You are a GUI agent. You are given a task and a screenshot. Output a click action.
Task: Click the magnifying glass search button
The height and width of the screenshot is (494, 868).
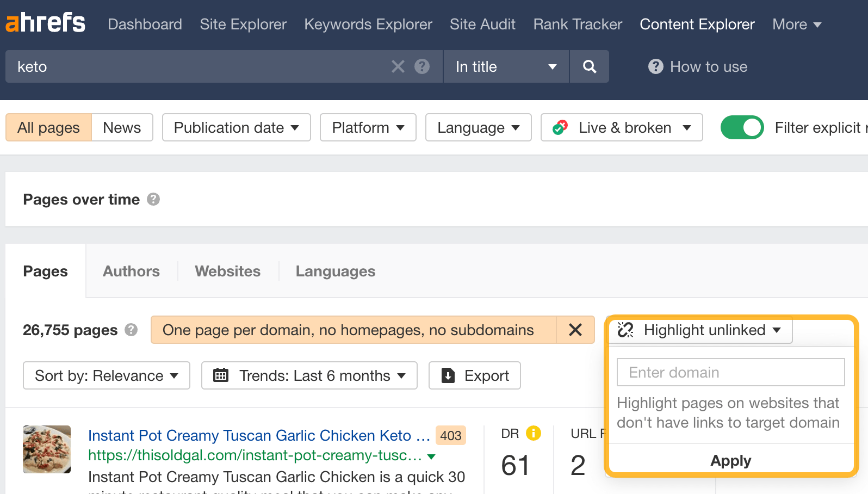[x=589, y=66]
